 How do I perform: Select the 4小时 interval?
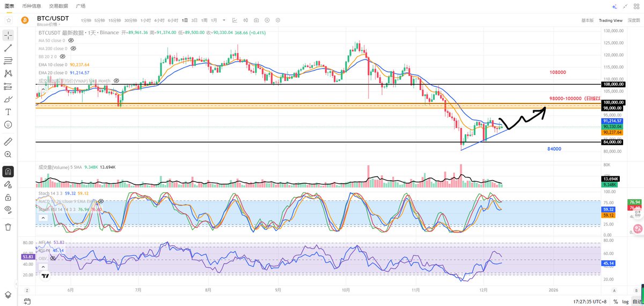coord(159,20)
